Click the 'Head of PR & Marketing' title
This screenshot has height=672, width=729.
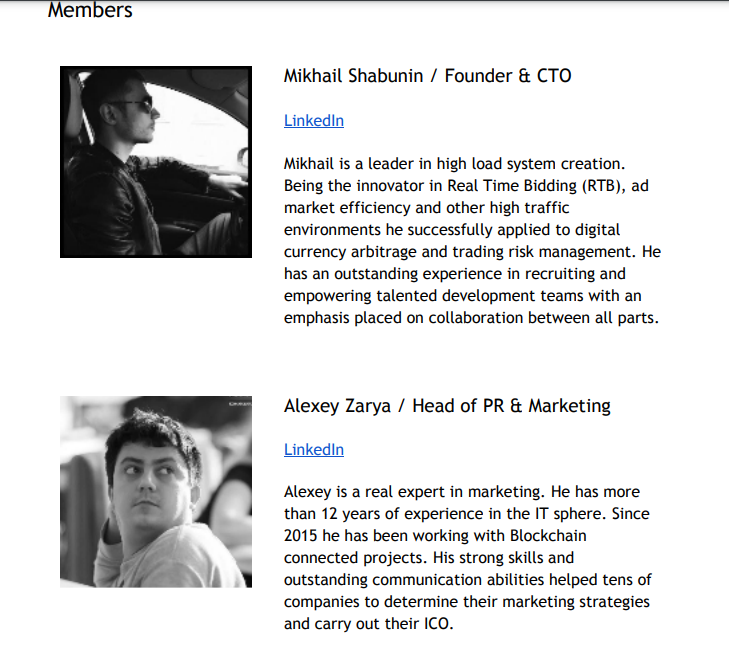tap(511, 406)
